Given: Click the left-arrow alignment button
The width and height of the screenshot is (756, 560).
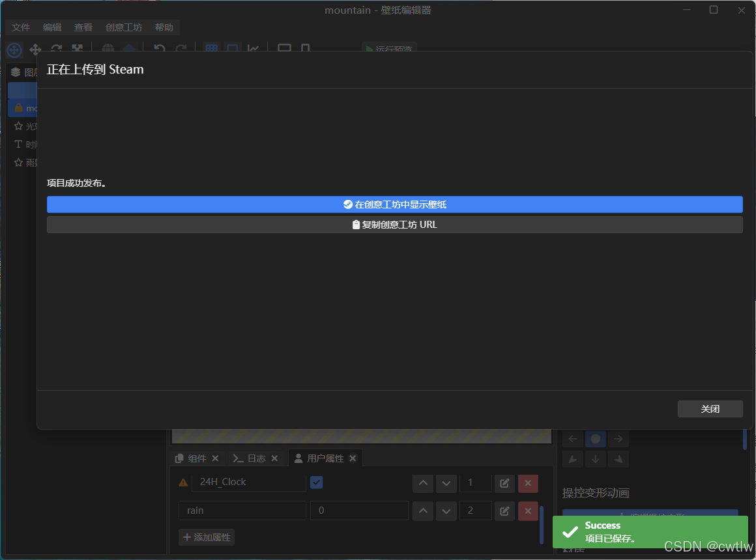Looking at the screenshot, I should pos(573,438).
